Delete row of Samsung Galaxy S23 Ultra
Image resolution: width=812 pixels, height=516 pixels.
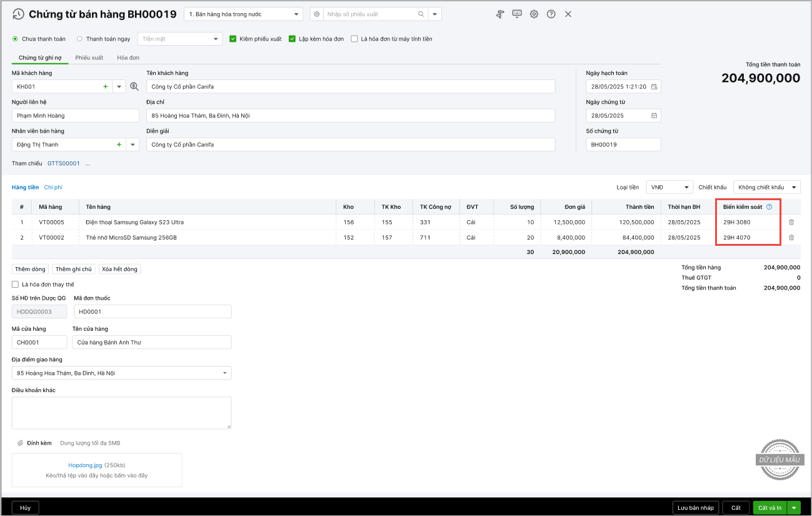click(791, 222)
